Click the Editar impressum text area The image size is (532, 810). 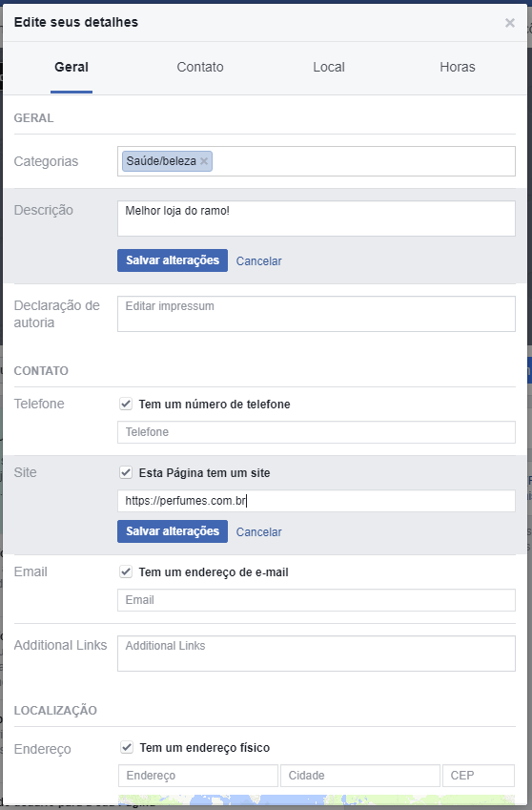317,314
